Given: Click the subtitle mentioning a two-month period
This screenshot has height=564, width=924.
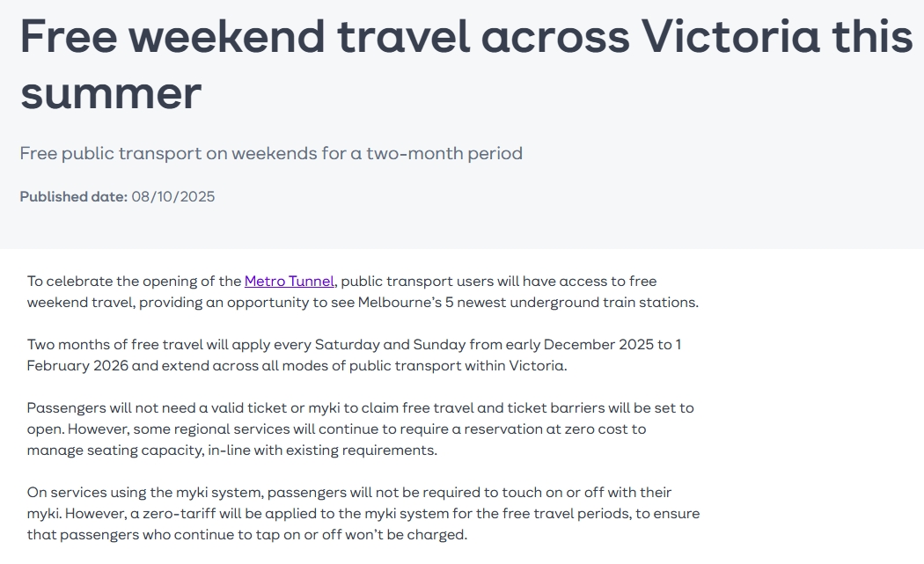Looking at the screenshot, I should click(x=271, y=154).
